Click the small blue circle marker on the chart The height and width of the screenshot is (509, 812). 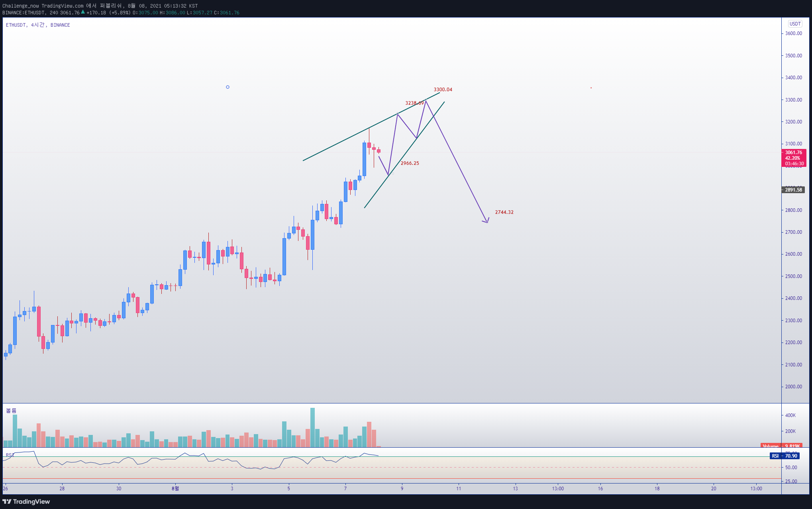228,87
